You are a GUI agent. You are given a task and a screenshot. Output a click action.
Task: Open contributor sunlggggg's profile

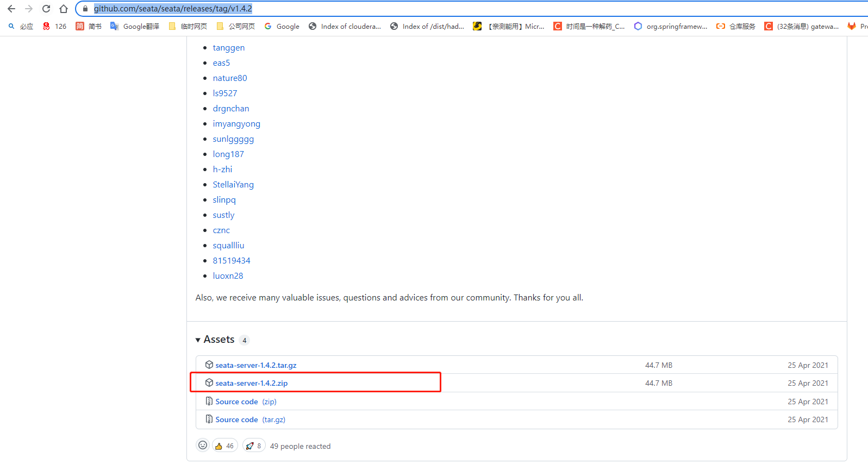[233, 139]
